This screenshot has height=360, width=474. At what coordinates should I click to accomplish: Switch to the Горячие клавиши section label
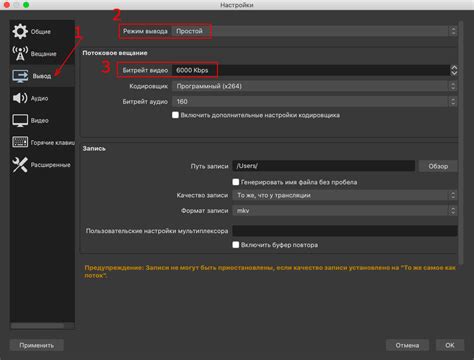point(53,143)
